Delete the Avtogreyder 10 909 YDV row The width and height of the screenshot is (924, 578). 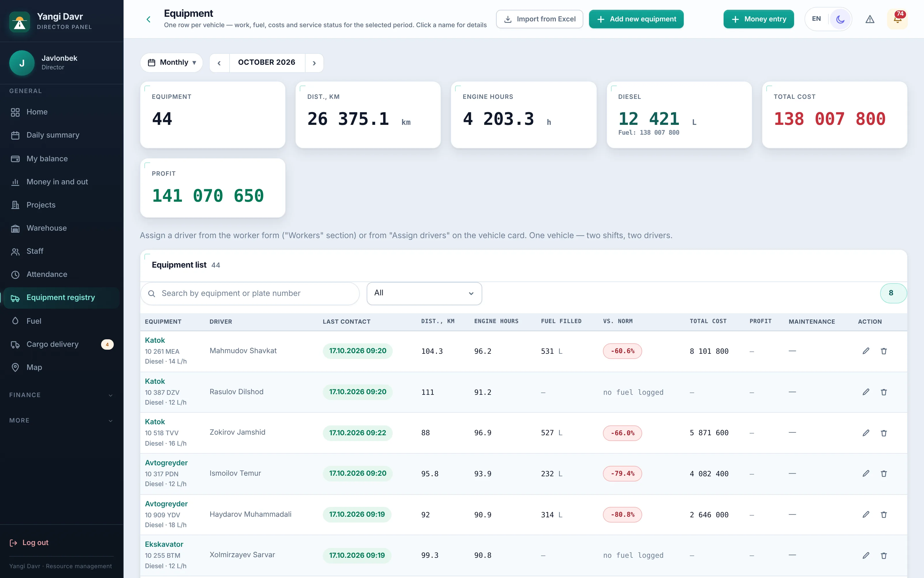point(884,514)
